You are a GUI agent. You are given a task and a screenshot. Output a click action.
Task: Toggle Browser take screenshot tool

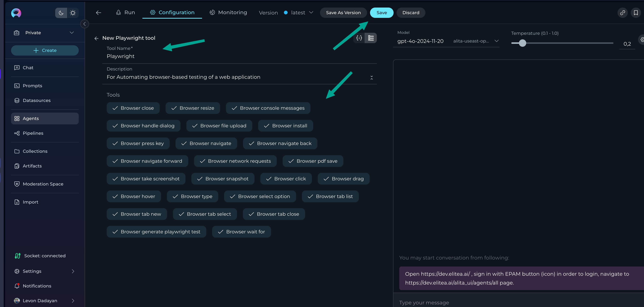[x=146, y=179]
